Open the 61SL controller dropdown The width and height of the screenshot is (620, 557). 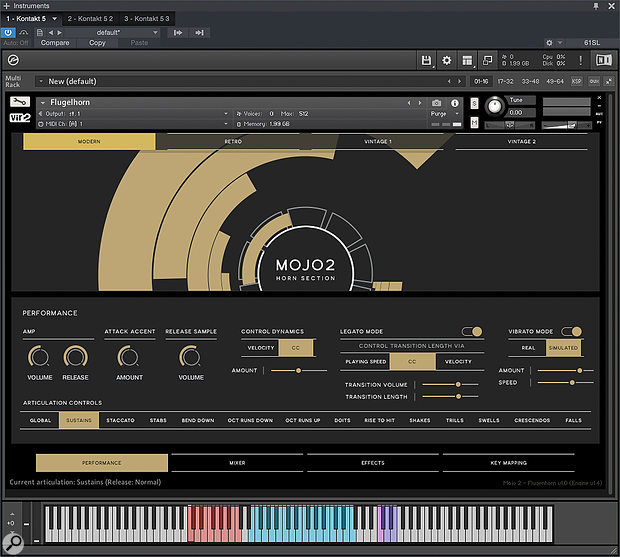coord(592,43)
